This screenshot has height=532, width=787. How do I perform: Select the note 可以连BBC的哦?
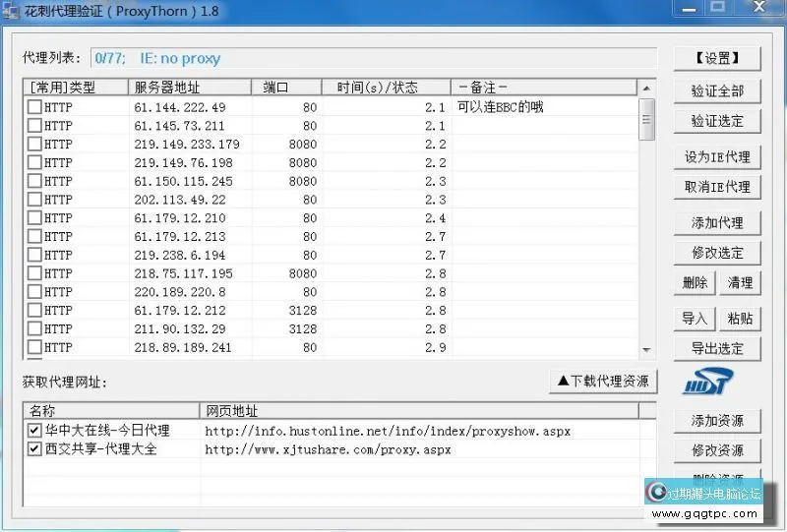pos(501,107)
